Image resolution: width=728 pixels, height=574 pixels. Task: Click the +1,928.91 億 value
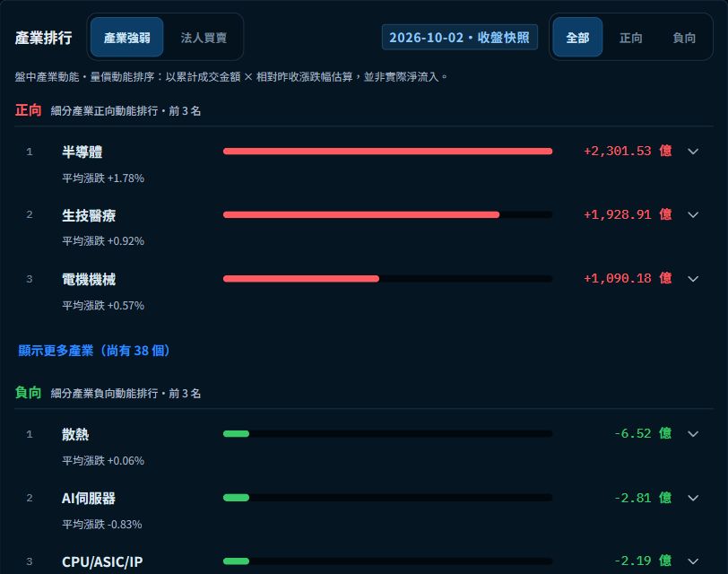[628, 214]
